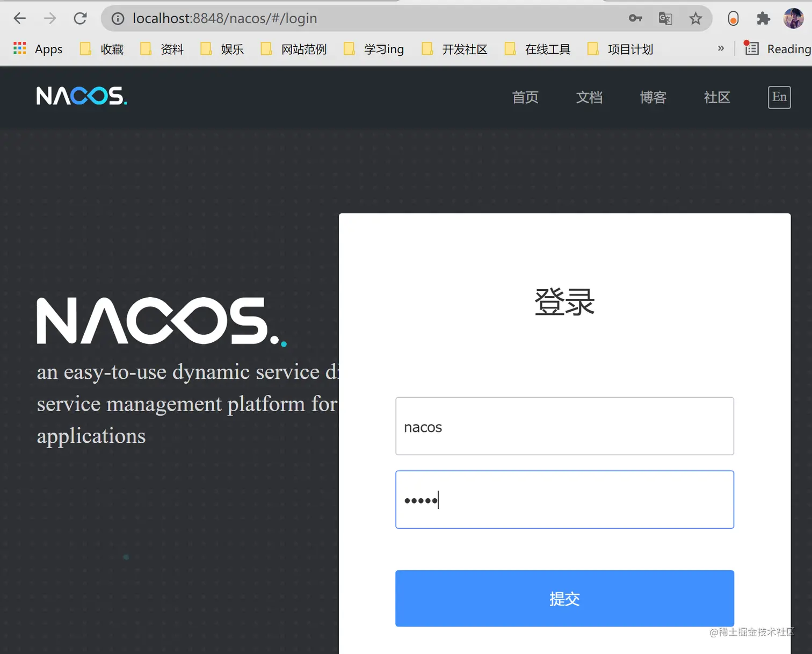Open the Extensions puzzle icon
This screenshot has width=812, height=654.
pyautogui.click(x=763, y=18)
